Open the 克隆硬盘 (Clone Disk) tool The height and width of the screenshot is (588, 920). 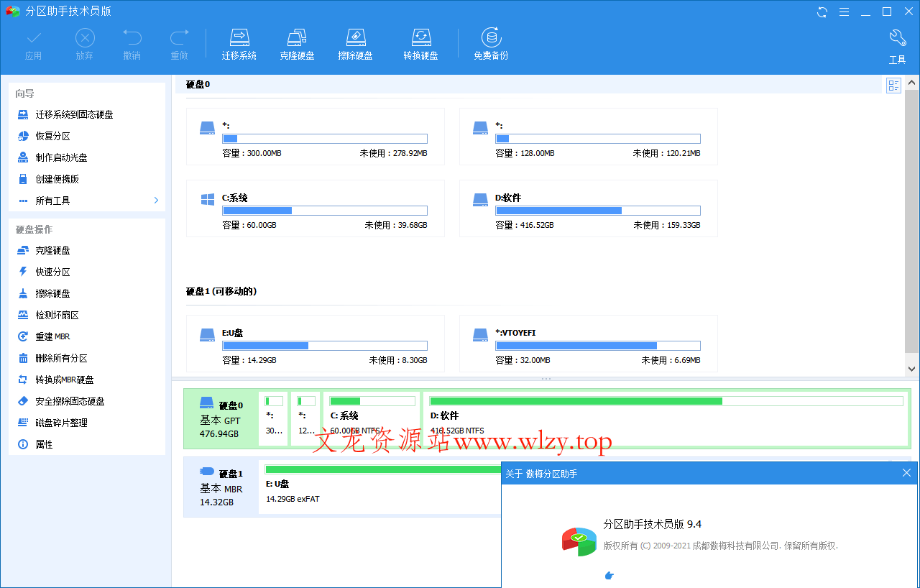tap(297, 42)
